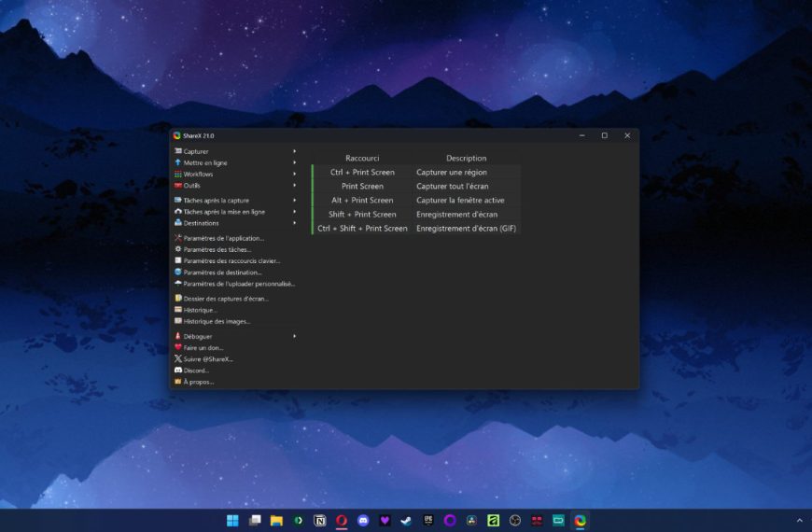Image resolution: width=812 pixels, height=532 pixels.
Task: Expand the Outils submenu arrow
Action: (x=295, y=186)
